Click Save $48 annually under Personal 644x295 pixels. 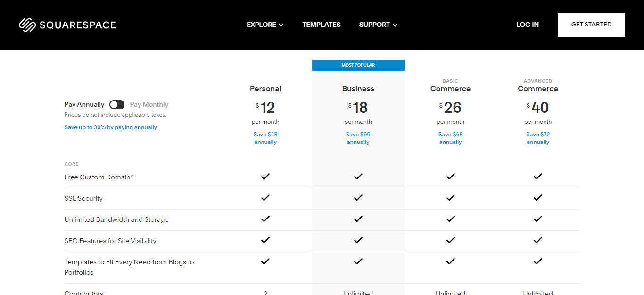265,138
